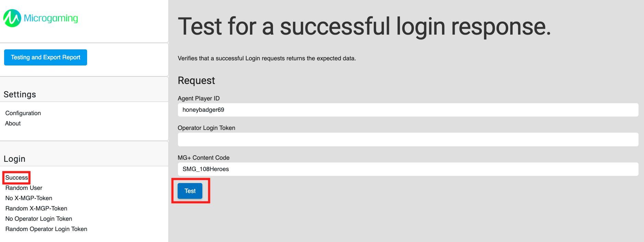Click the MG+ Content Code field

408,169
